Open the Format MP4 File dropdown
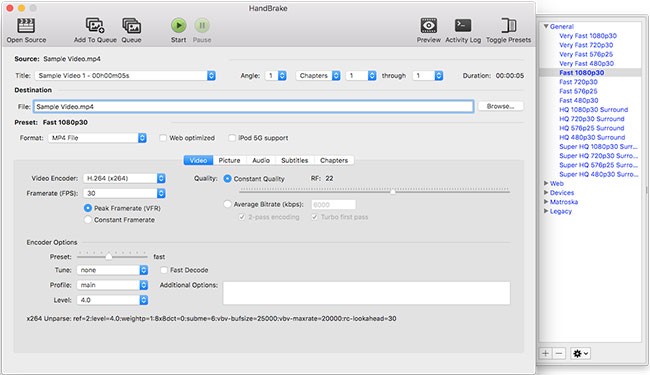This screenshot has height=375, width=650. coord(97,138)
